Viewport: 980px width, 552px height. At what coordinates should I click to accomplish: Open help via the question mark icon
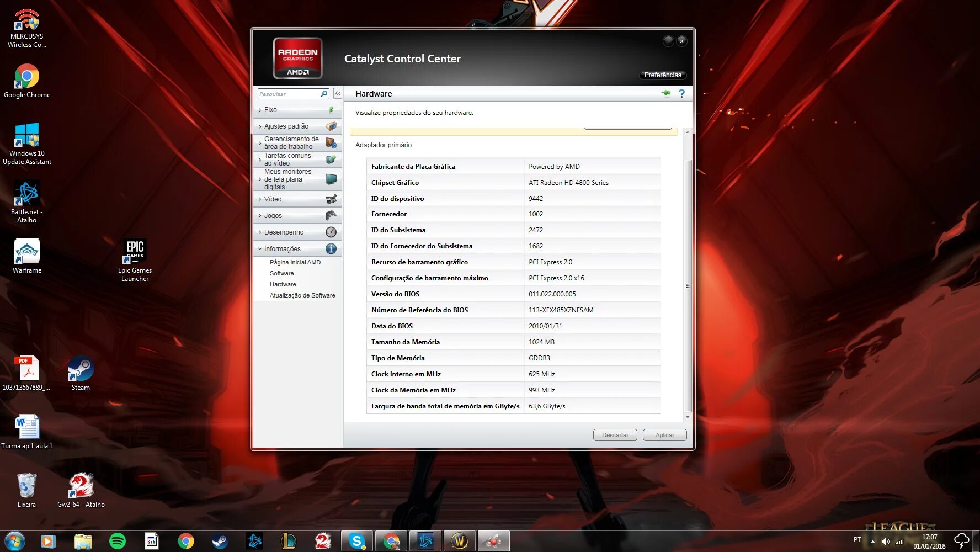pos(681,94)
